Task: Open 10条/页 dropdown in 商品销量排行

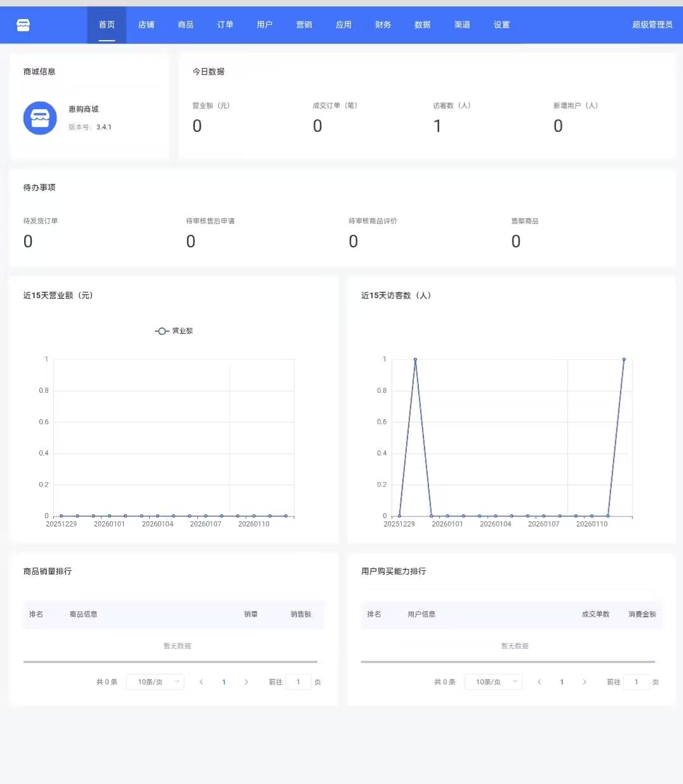Action: 155,682
